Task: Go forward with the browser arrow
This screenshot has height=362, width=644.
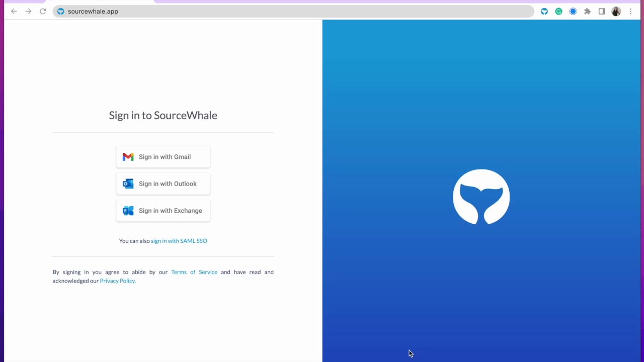Action: pos(28,11)
